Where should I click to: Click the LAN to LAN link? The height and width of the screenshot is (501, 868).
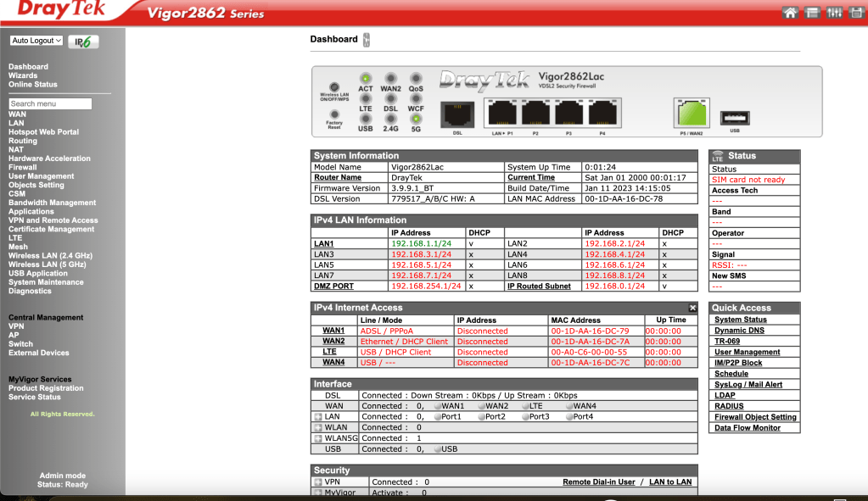[x=670, y=482]
